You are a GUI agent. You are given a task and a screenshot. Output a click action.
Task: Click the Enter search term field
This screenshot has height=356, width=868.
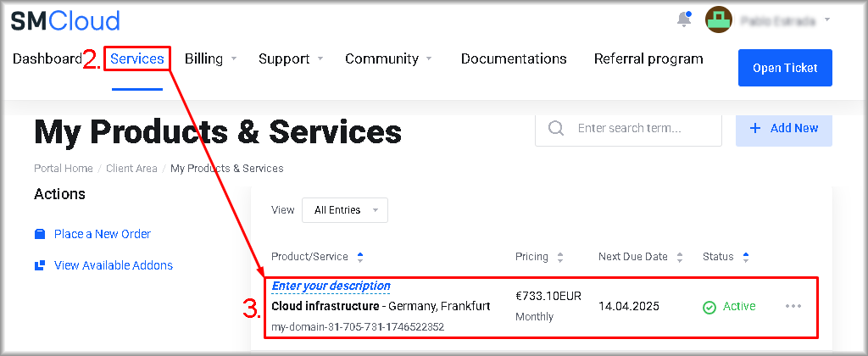pyautogui.click(x=644, y=128)
